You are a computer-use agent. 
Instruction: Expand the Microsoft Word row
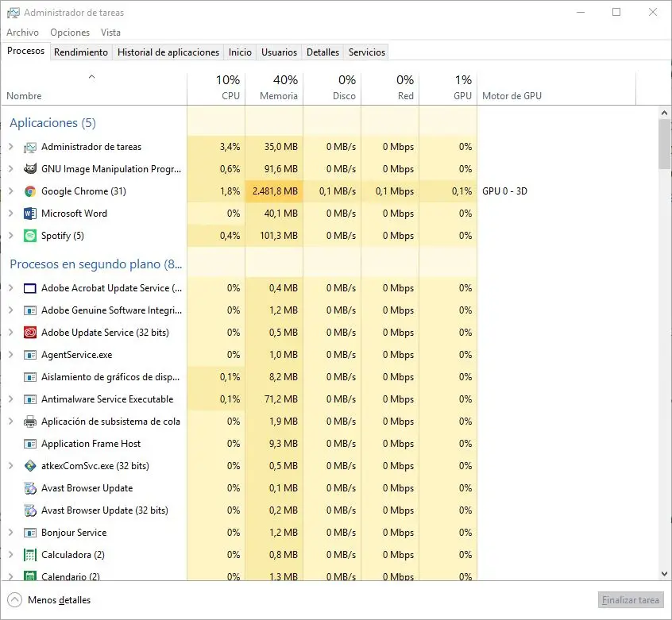(10, 214)
